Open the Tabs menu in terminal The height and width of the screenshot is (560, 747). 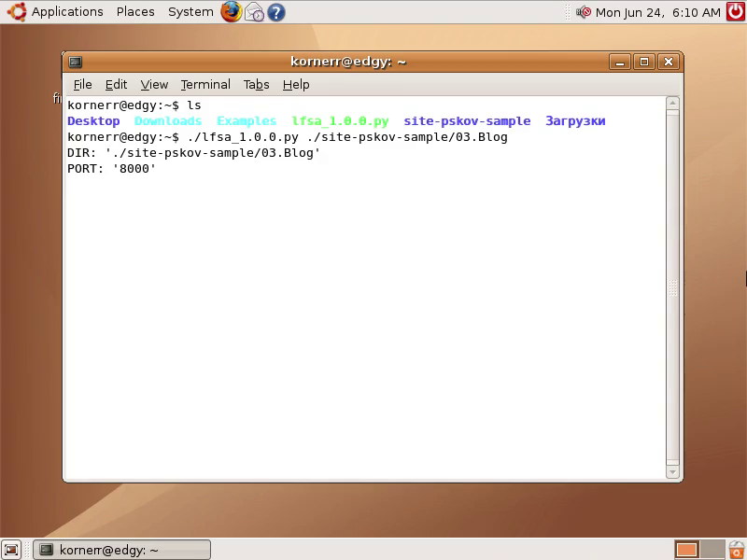pos(256,84)
